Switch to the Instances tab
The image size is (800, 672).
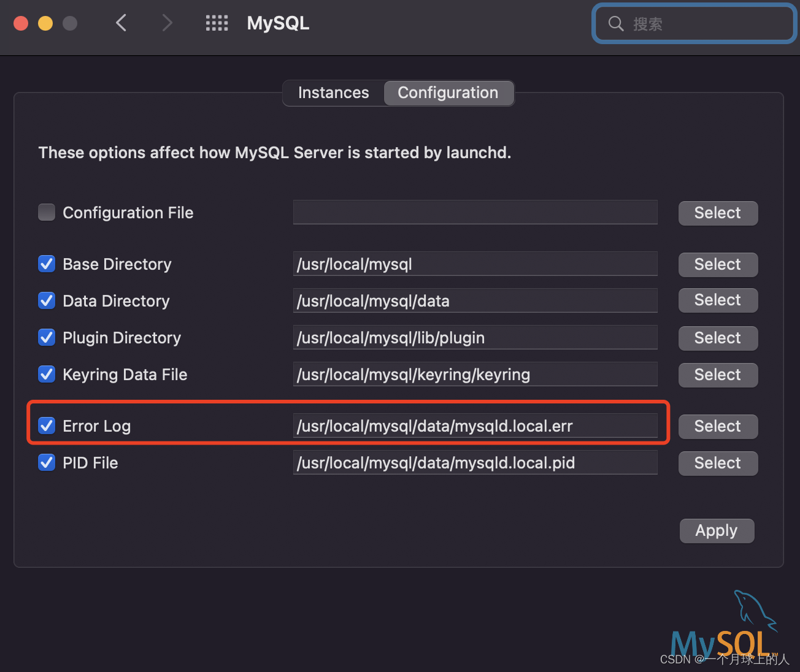click(x=333, y=93)
